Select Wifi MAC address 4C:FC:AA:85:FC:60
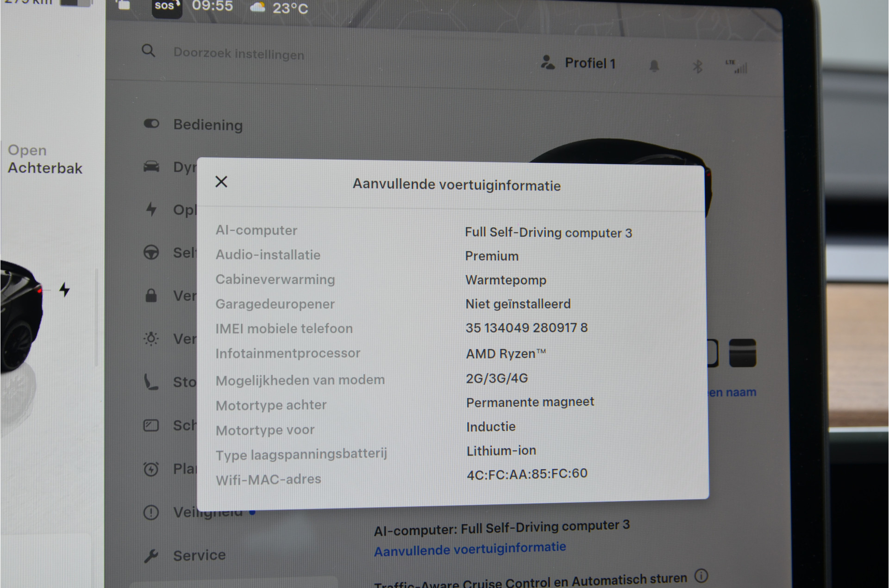Screen dimensions: 889x588 [x=527, y=474]
